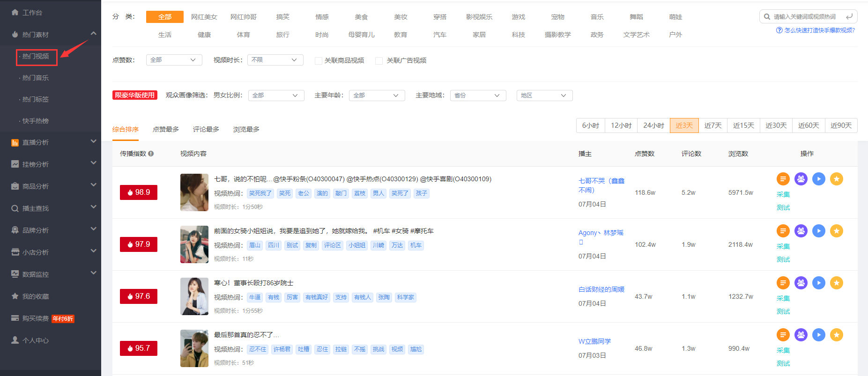Image resolution: width=868 pixels, height=376 pixels.
Task: Click purple audience icon in 机车 video row
Action: coord(801,231)
